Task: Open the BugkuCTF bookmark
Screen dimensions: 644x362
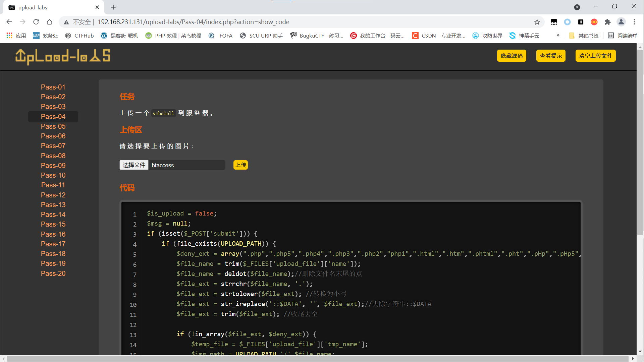Action: coord(317,36)
